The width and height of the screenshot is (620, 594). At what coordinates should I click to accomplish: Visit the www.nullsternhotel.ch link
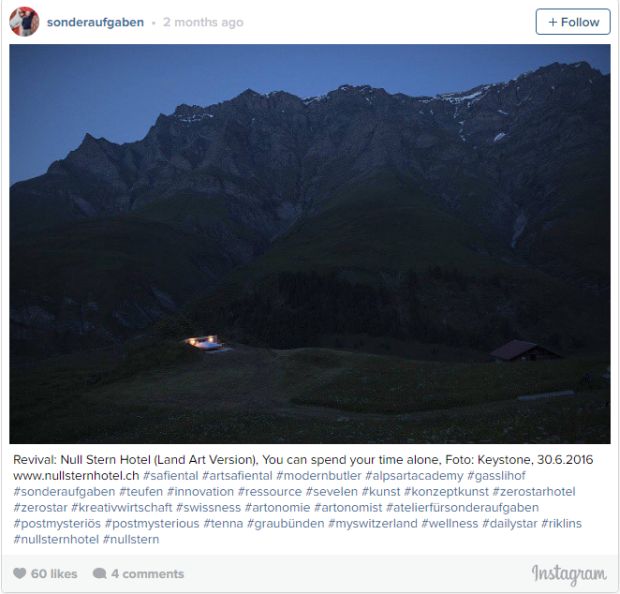[x=76, y=476]
